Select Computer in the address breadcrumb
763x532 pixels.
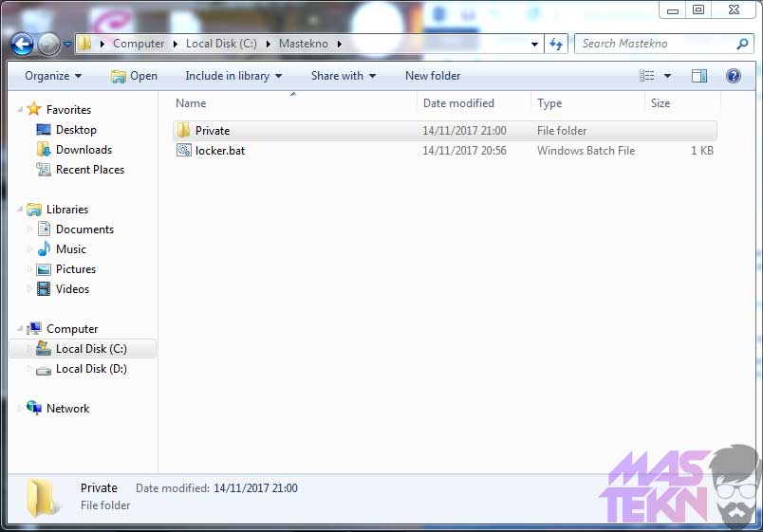(139, 44)
